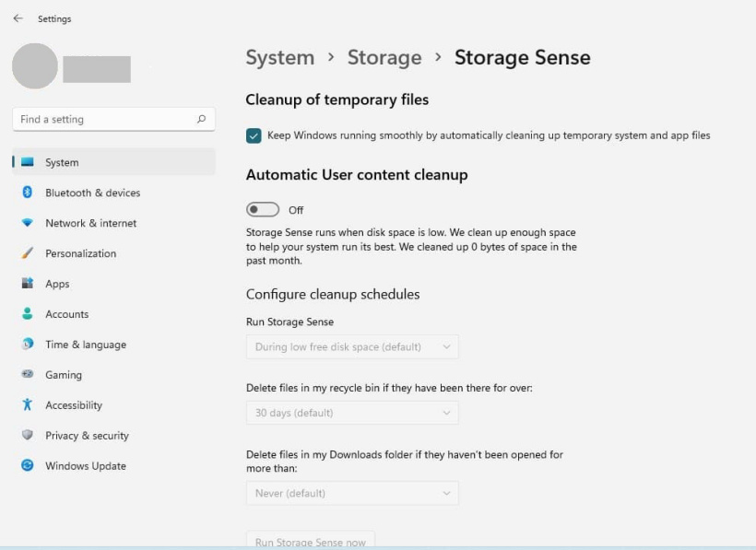
Task: Open Accessibility settings
Action: (x=113, y=404)
